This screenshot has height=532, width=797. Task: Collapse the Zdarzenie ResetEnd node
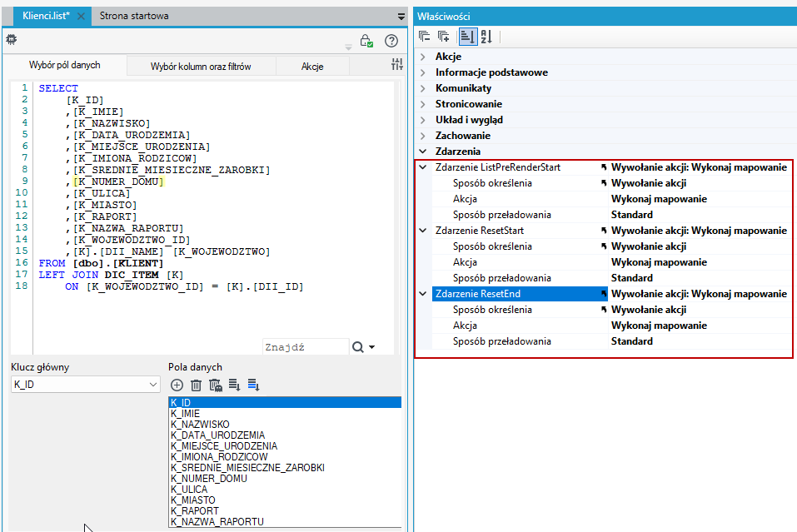(423, 294)
